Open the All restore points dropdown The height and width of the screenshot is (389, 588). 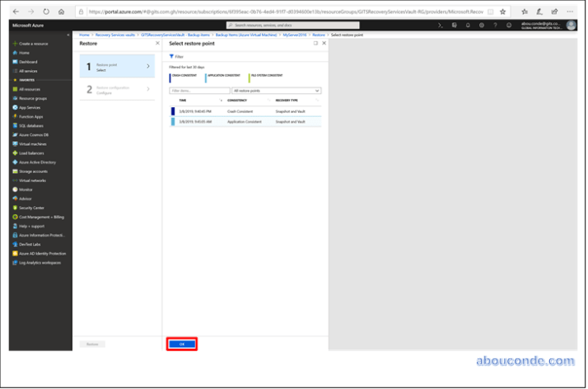[x=276, y=90]
